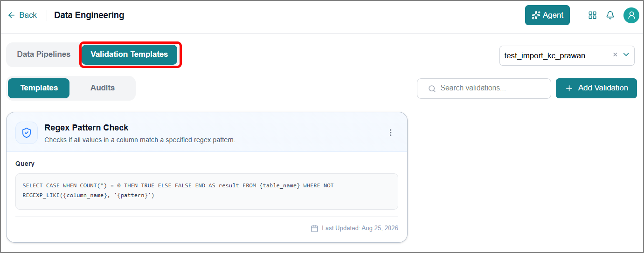
Task: Click the Regex Pattern Check shield icon
Action: (27, 133)
